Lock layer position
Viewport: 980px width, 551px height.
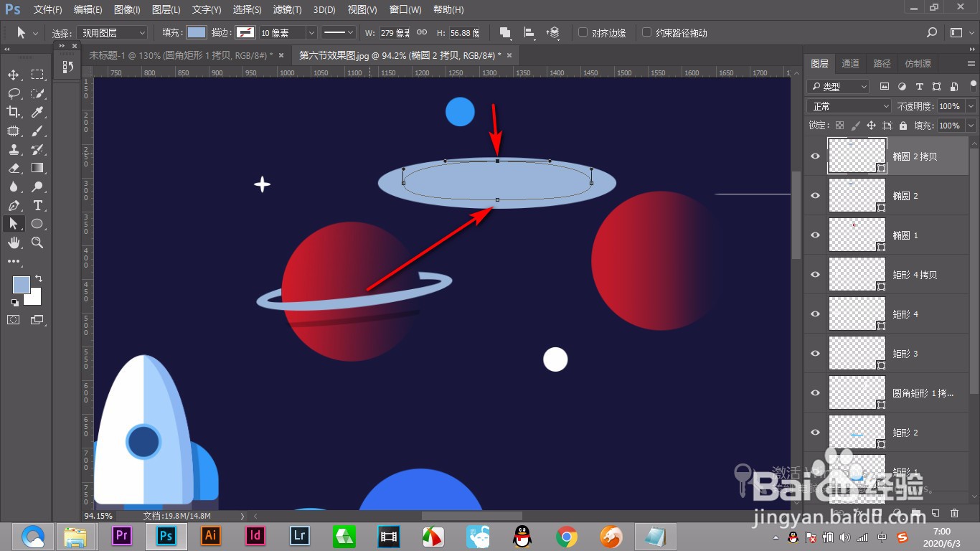(x=872, y=125)
